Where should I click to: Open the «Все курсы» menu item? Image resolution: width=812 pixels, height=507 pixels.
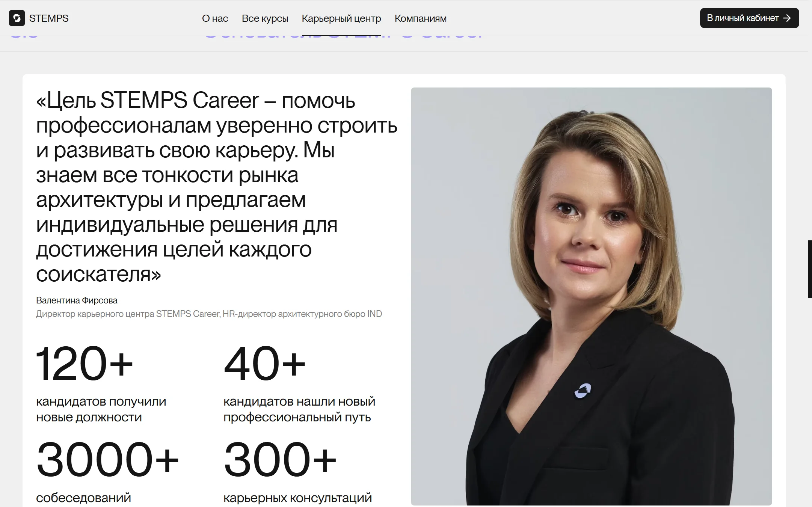coord(265,18)
